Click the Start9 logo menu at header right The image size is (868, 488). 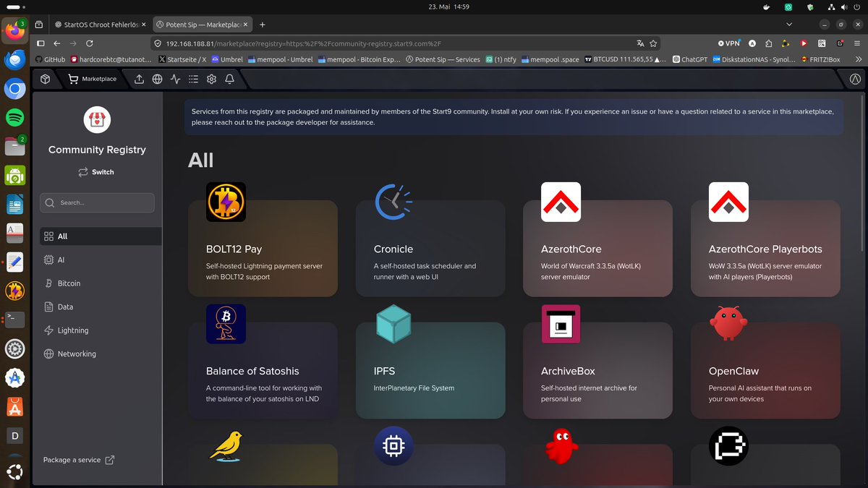855,79
